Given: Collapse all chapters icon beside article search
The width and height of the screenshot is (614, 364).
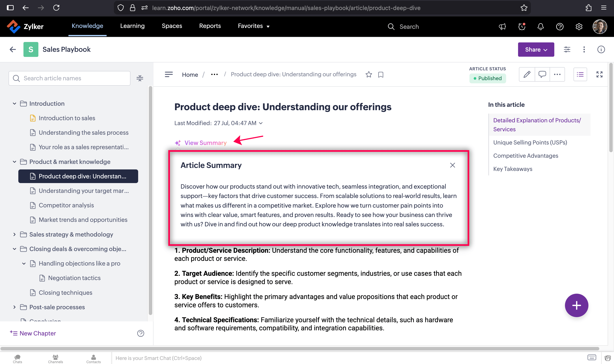Looking at the screenshot, I should click(x=140, y=78).
